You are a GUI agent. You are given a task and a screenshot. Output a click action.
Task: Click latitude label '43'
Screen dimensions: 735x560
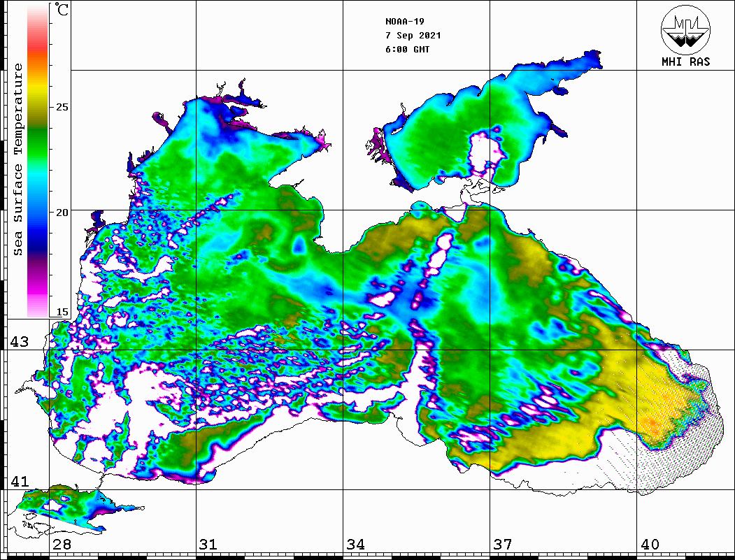pos(20,342)
